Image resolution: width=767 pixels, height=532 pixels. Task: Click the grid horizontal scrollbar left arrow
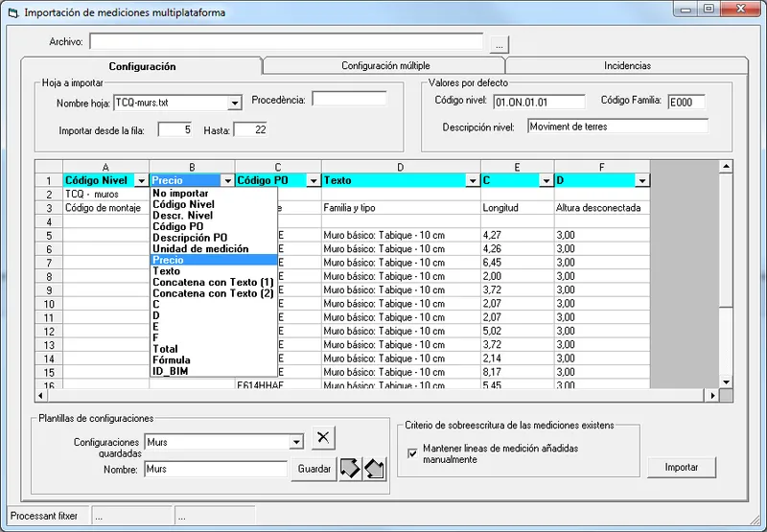(x=41, y=395)
